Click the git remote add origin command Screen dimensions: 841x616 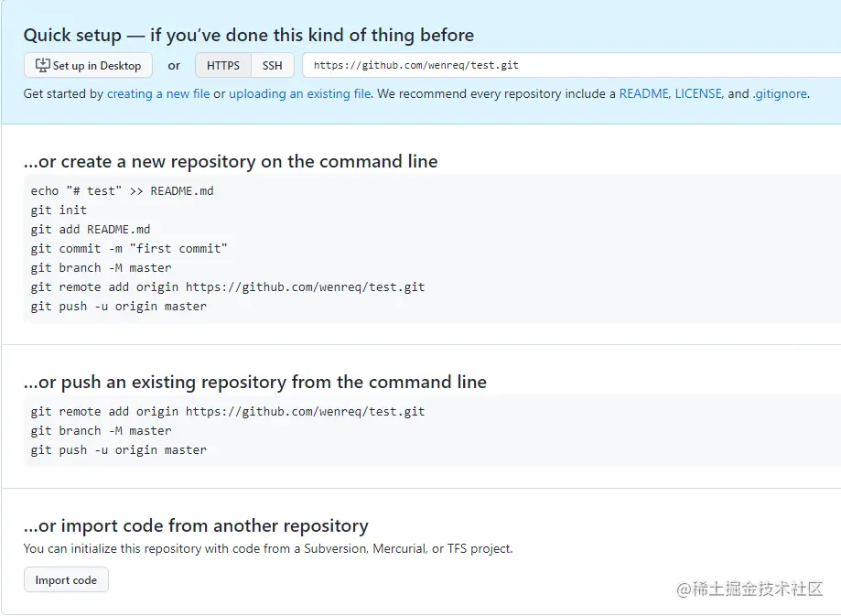(224, 286)
